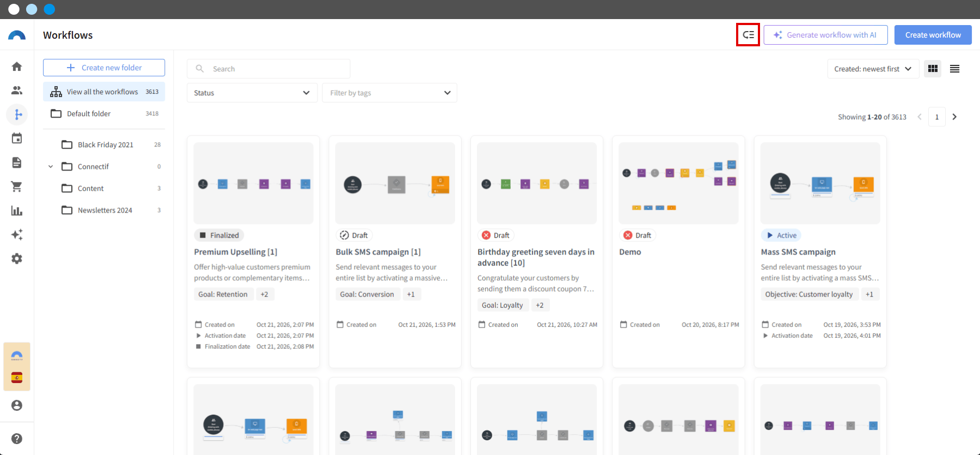This screenshot has height=455, width=980.
Task: Click the Draft badge on Bulk SMS campaign
Action: [354, 235]
